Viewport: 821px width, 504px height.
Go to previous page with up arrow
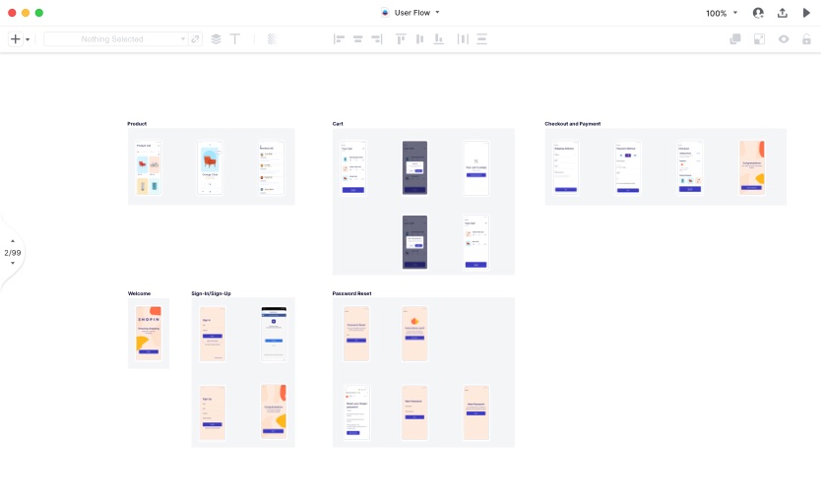13,241
